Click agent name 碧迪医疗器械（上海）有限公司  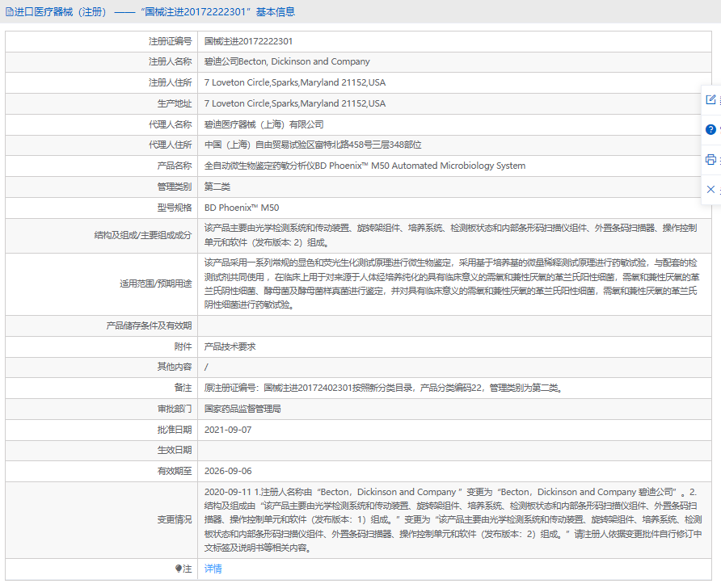coord(264,124)
